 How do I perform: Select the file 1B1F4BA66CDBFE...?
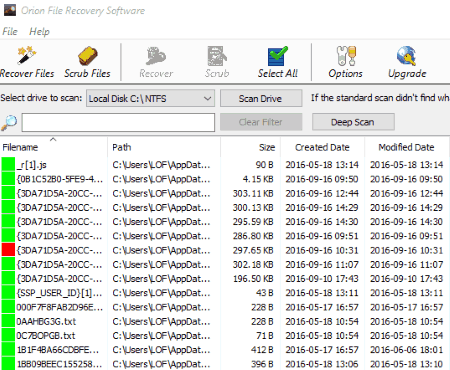pyautogui.click(x=58, y=350)
